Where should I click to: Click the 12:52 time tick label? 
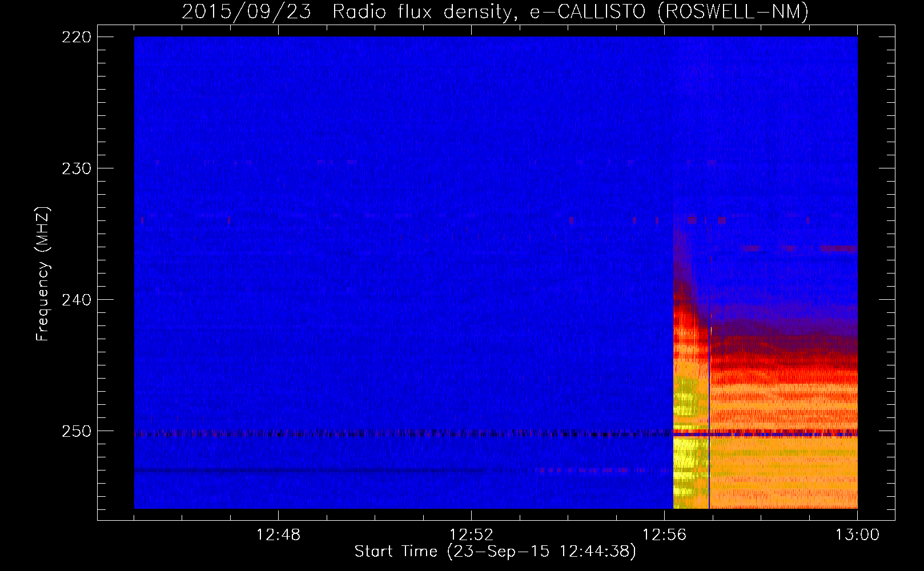(x=471, y=535)
